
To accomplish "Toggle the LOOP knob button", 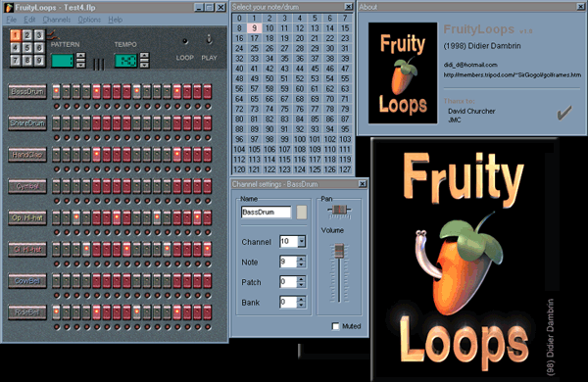I will coord(185,41).
